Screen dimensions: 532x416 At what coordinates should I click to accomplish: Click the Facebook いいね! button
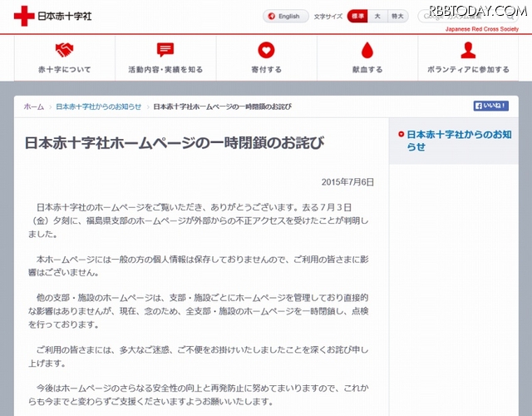[491, 106]
